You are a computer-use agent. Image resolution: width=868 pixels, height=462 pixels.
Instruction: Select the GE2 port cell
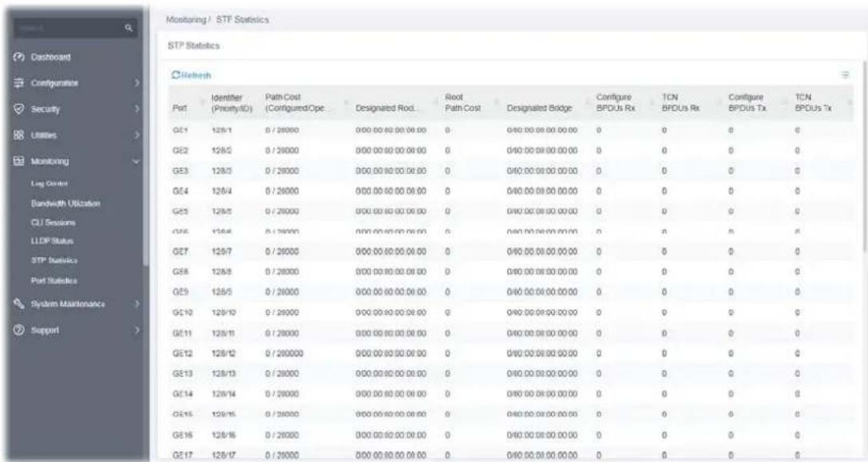click(180, 151)
